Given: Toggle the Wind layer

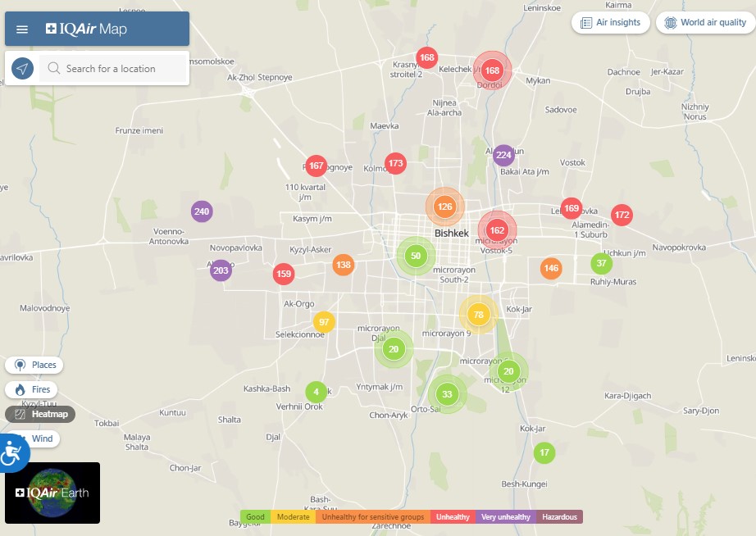Looking at the screenshot, I should [x=34, y=439].
